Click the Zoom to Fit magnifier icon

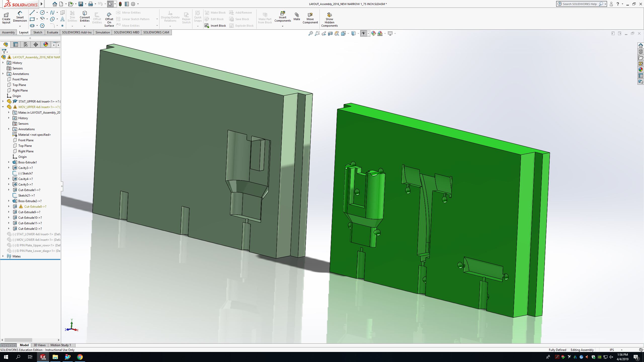click(311, 33)
